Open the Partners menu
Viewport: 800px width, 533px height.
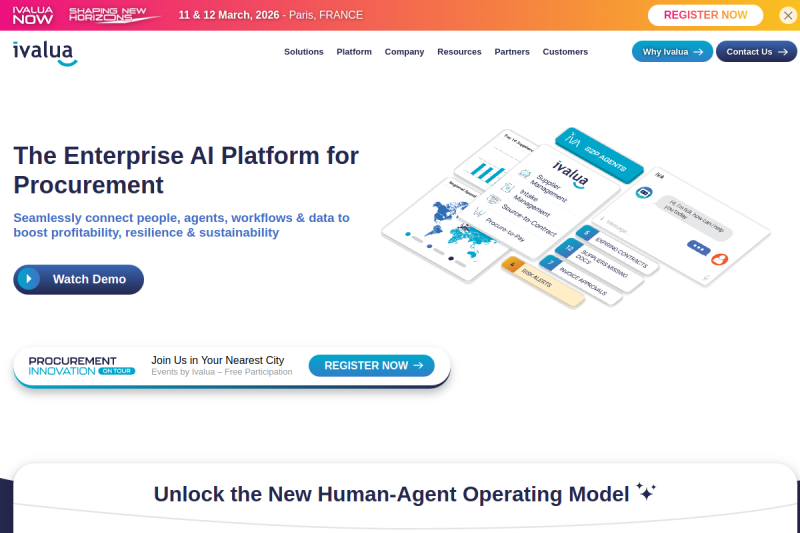click(x=512, y=52)
